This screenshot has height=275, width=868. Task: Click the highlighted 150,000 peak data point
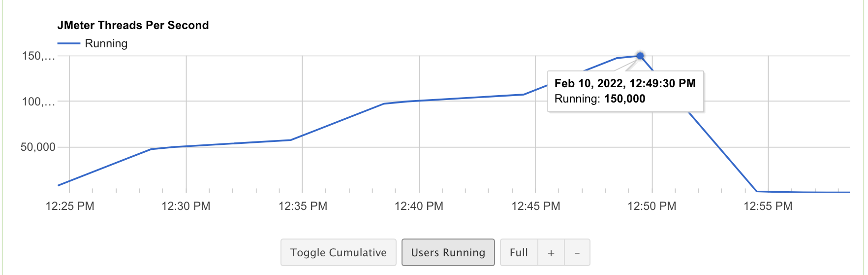[640, 56]
